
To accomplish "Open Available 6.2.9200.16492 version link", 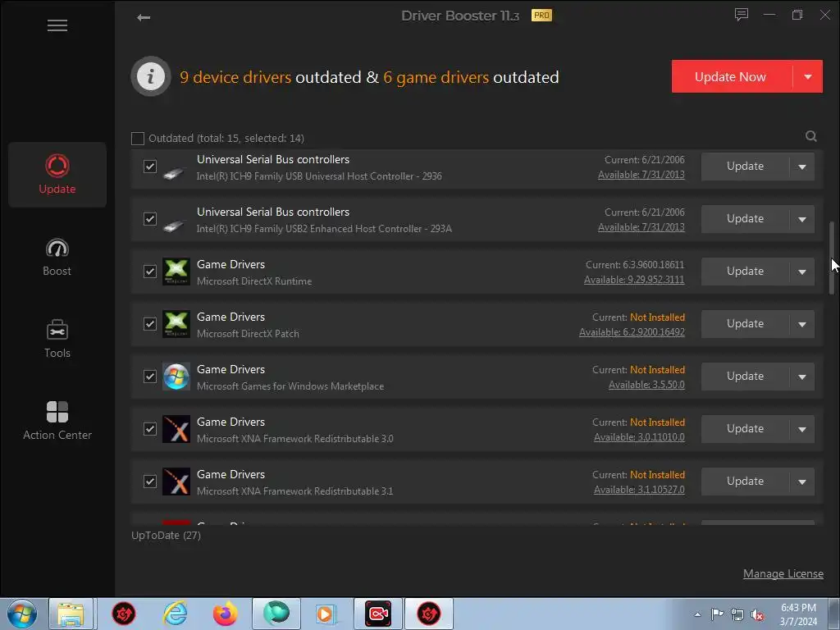I will (632, 332).
